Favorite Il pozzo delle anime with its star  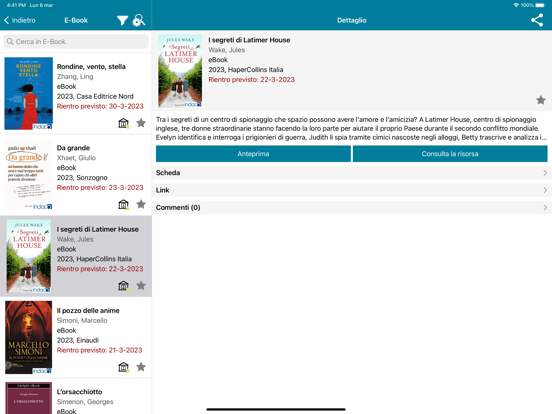coord(141,367)
